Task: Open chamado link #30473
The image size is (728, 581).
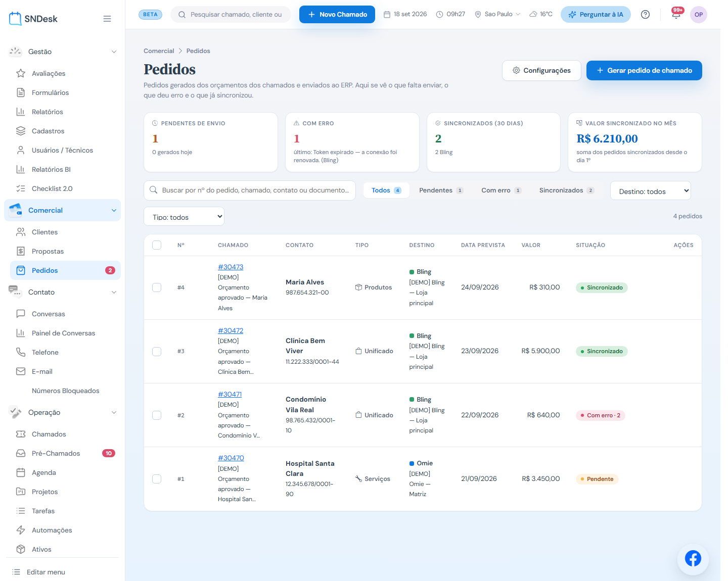Action: (x=231, y=267)
